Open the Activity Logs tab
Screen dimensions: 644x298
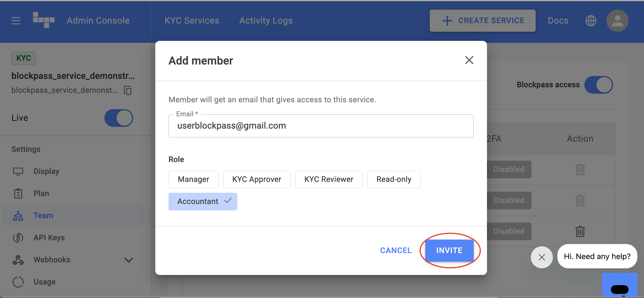266,21
